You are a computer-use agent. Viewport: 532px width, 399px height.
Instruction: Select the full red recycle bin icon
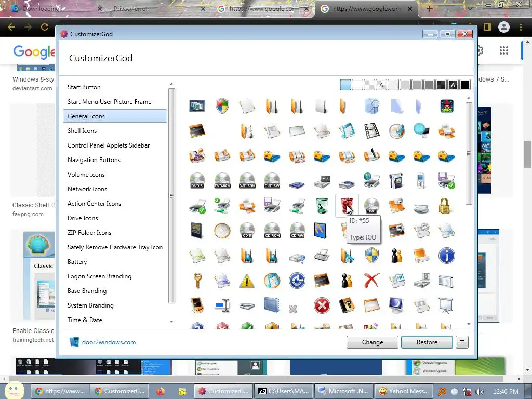click(347, 206)
